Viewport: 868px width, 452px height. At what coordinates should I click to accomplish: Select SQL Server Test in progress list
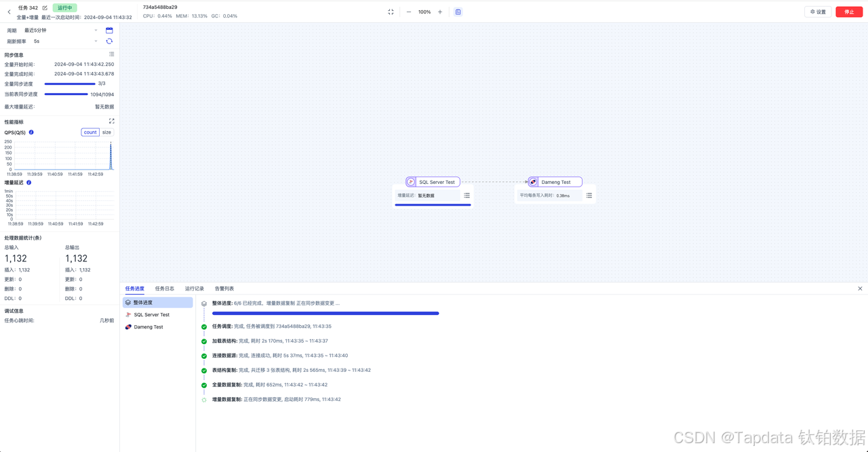click(x=157, y=315)
